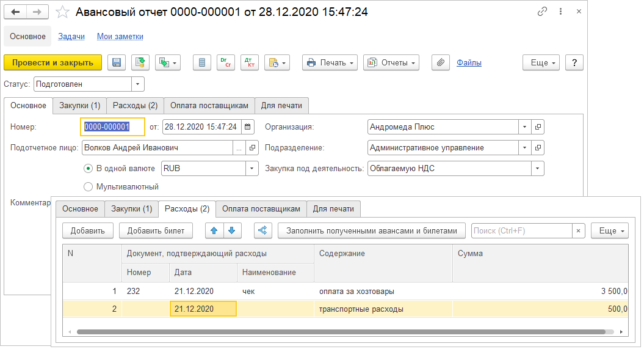This screenshot has height=349, width=644.
Task: Select the 'оплата за хозтовары' cell
Action: (x=383, y=291)
